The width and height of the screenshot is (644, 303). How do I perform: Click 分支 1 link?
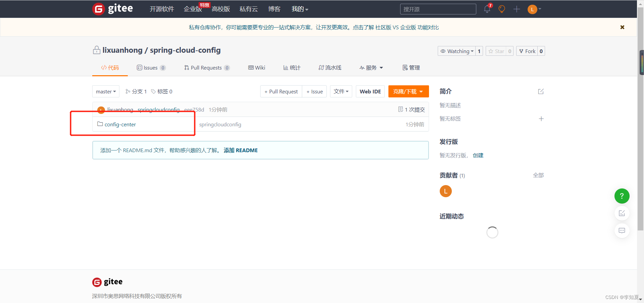136,91
